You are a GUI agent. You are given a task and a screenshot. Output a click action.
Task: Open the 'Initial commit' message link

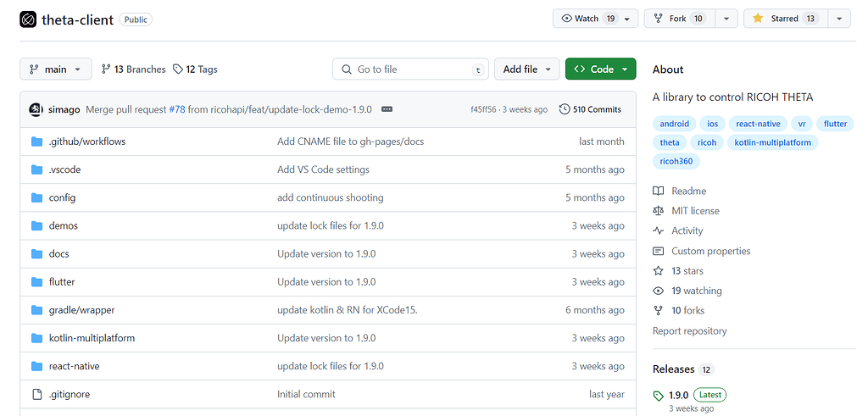[306, 395]
